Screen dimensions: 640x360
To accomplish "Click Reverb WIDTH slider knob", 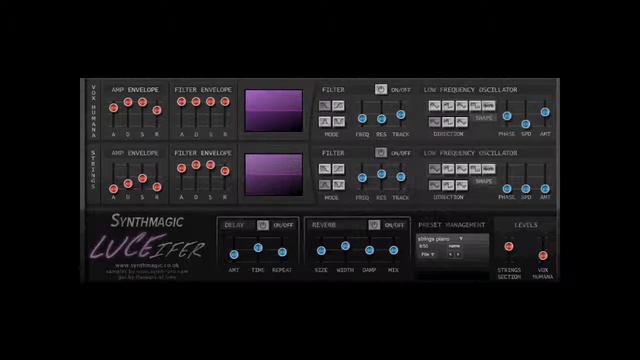I will click(x=345, y=246).
